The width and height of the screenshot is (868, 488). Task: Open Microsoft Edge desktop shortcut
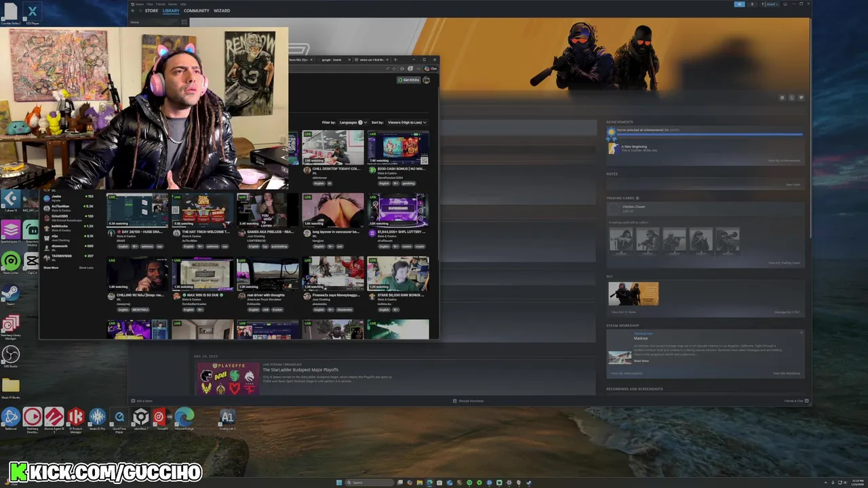click(184, 418)
